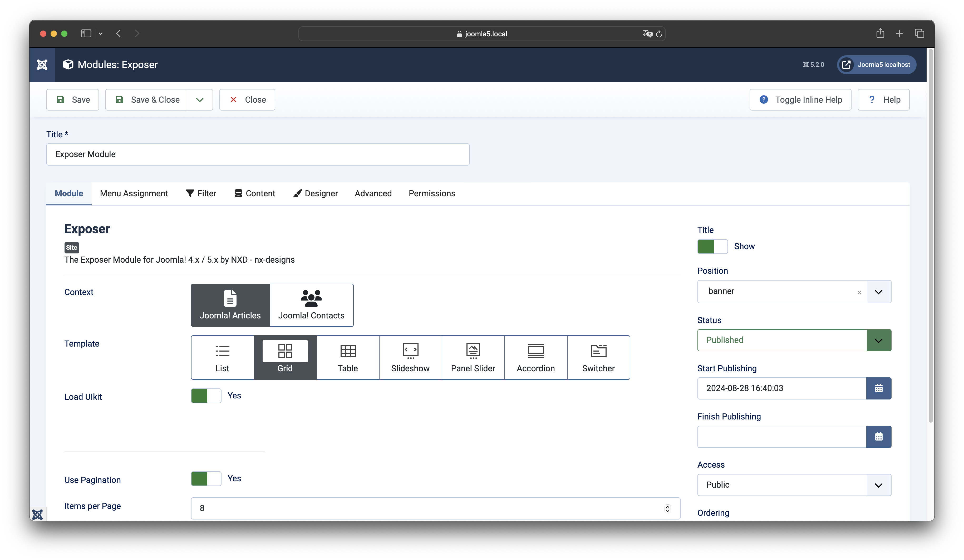964x560 pixels.
Task: Select the Accordion template
Action: point(535,357)
